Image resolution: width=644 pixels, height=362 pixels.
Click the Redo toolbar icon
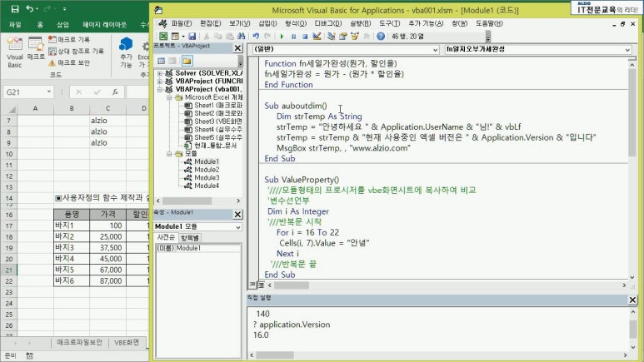click(267, 37)
